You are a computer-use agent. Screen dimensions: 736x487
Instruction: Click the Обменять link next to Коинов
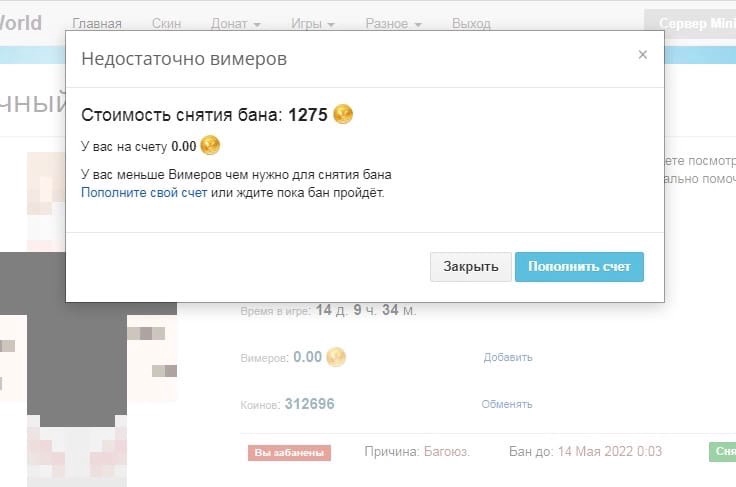[508, 404]
